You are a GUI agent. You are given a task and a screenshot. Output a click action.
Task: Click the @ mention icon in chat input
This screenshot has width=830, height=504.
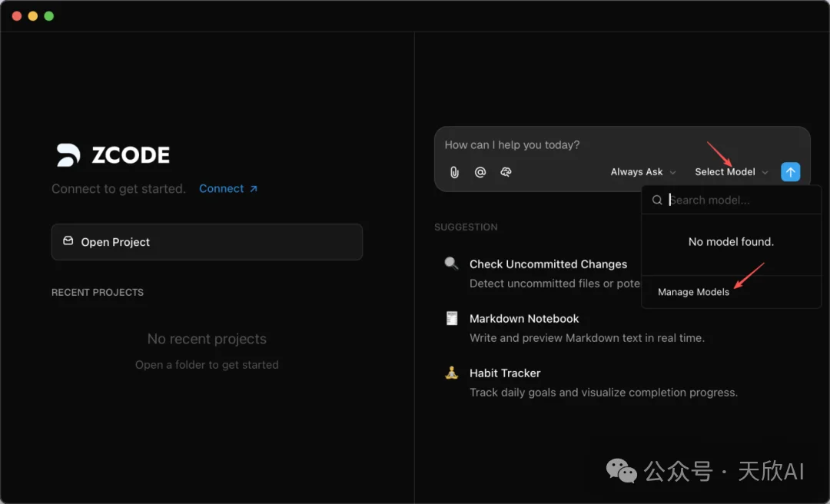click(x=480, y=172)
